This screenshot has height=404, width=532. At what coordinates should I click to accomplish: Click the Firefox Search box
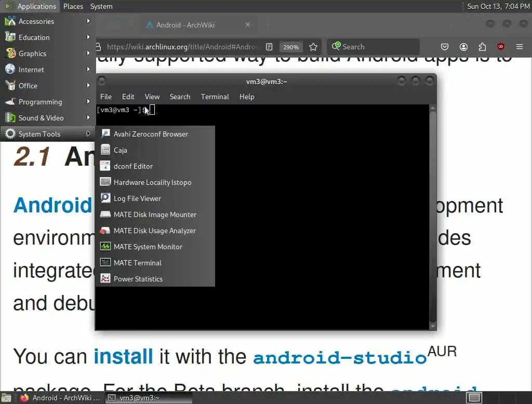click(x=373, y=46)
